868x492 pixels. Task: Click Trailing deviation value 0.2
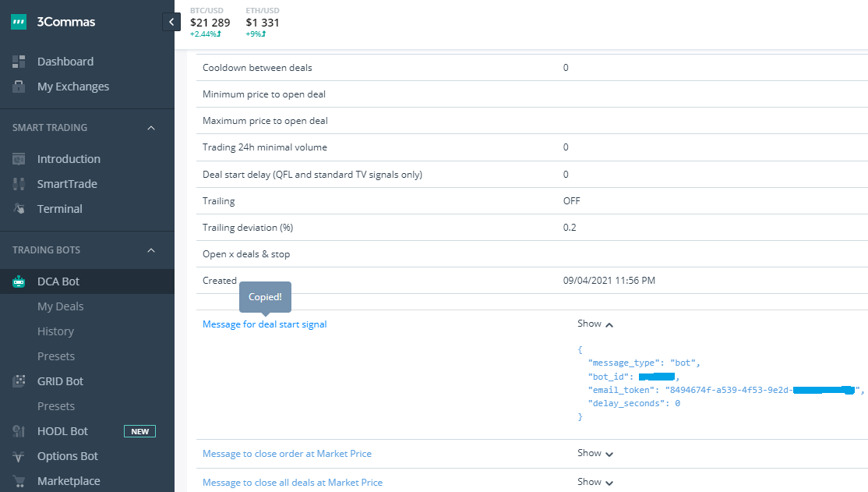[570, 227]
